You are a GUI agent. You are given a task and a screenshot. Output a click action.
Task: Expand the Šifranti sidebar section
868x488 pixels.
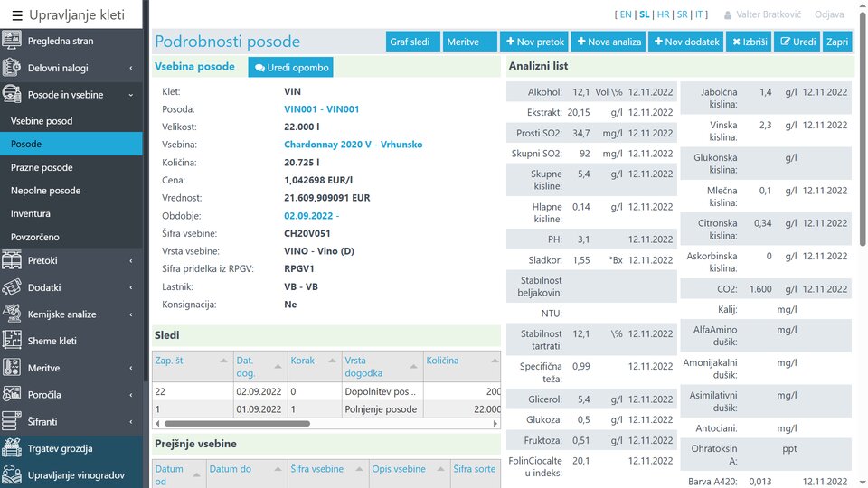point(130,422)
